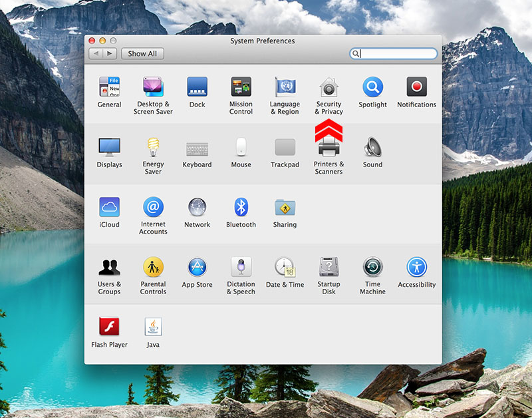The width and height of the screenshot is (532, 418).
Task: Go back with the left arrow button
Action: 96,54
